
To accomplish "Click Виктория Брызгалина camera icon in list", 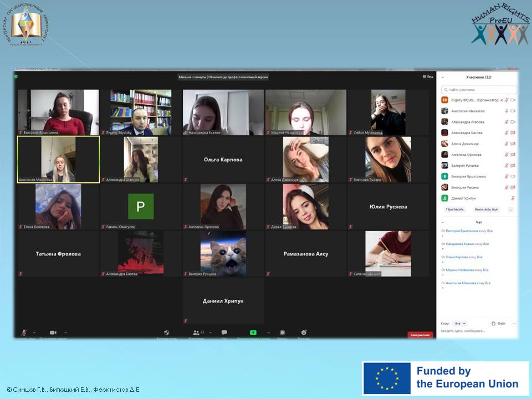I will click(513, 176).
